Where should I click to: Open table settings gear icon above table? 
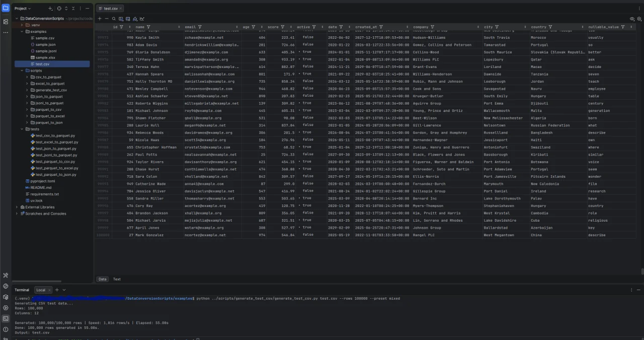[x=639, y=19]
